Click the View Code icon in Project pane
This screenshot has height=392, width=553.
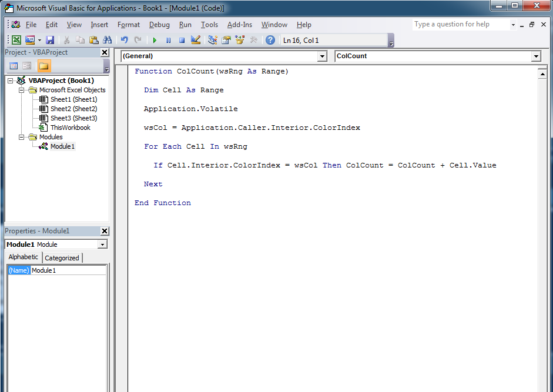[14, 66]
